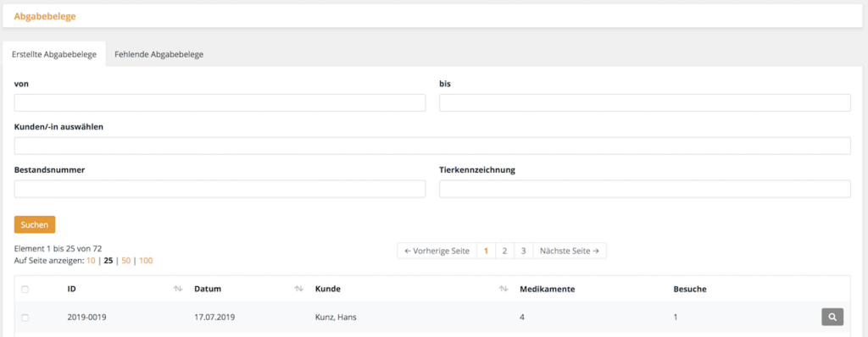Screen dimensions: 868x337
Task: Focus the von date field
Action: (x=220, y=103)
